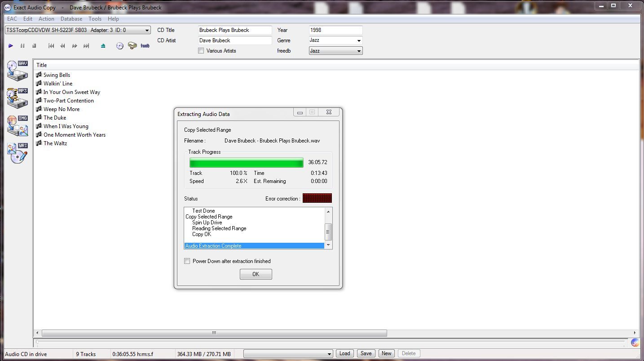Select the Walkin' Line track

[58, 84]
